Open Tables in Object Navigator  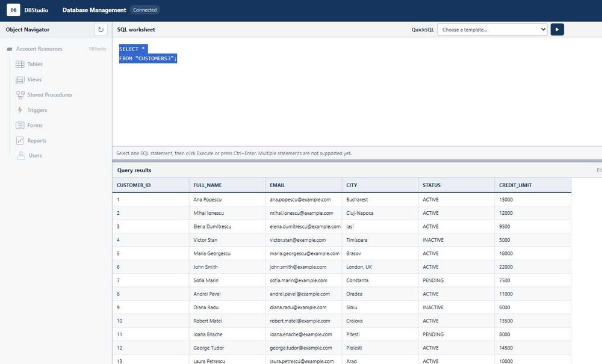coord(34,64)
